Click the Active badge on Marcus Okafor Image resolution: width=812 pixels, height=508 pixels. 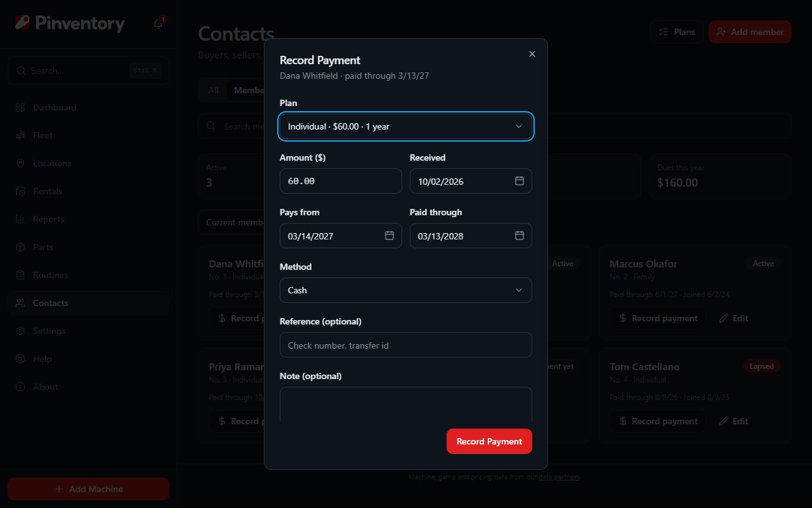pos(763,264)
